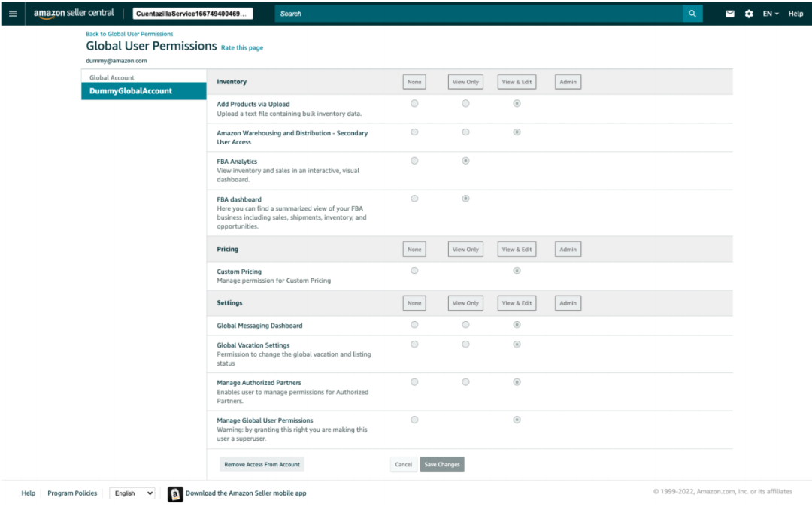Open the CuentazillaService account switcher

click(192, 14)
